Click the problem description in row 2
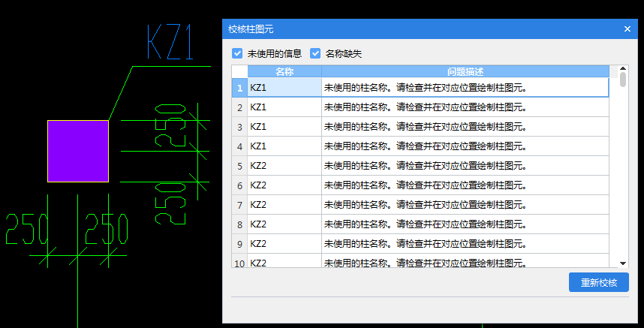Screen dimensions: 644x328 [465, 107]
